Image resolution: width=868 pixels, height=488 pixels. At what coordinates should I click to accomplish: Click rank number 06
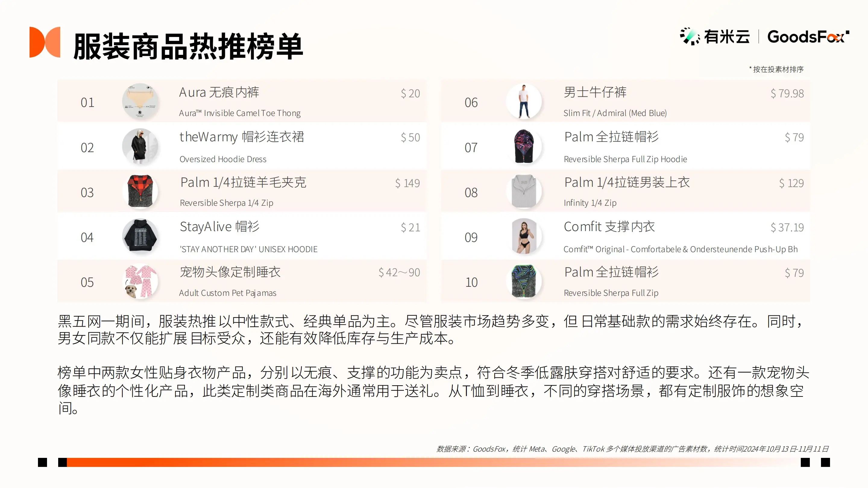click(471, 103)
